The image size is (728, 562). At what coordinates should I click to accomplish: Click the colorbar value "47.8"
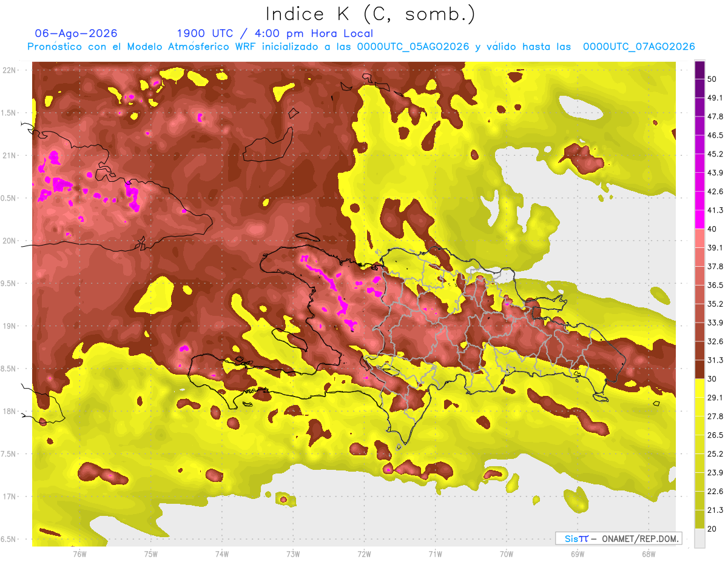tap(714, 116)
